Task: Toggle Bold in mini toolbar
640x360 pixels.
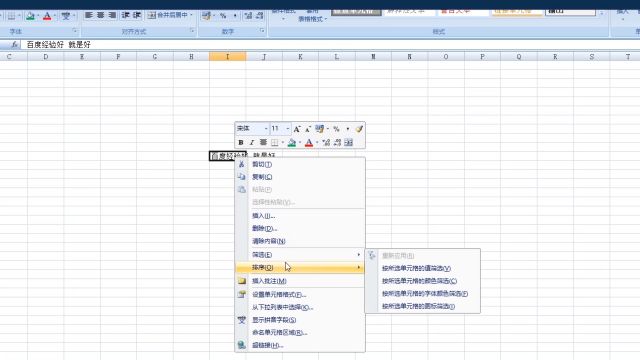Action: (x=241, y=142)
